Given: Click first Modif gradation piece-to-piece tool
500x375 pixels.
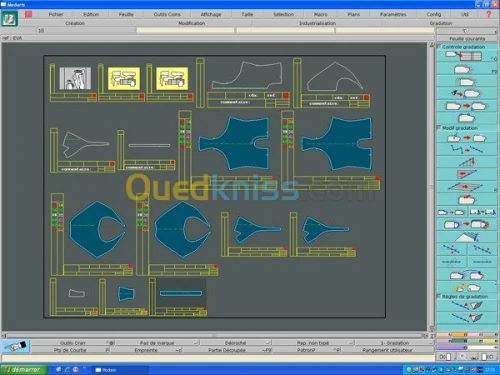Looking at the screenshot, I should coord(466,138).
